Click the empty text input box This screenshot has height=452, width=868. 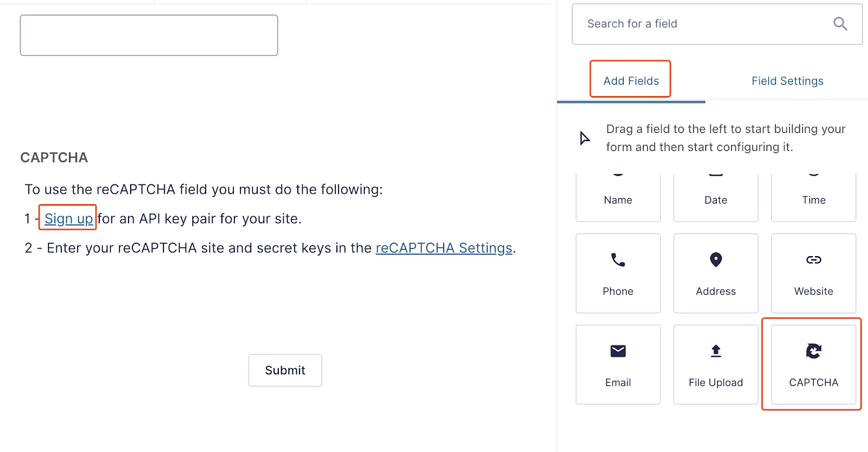click(149, 35)
